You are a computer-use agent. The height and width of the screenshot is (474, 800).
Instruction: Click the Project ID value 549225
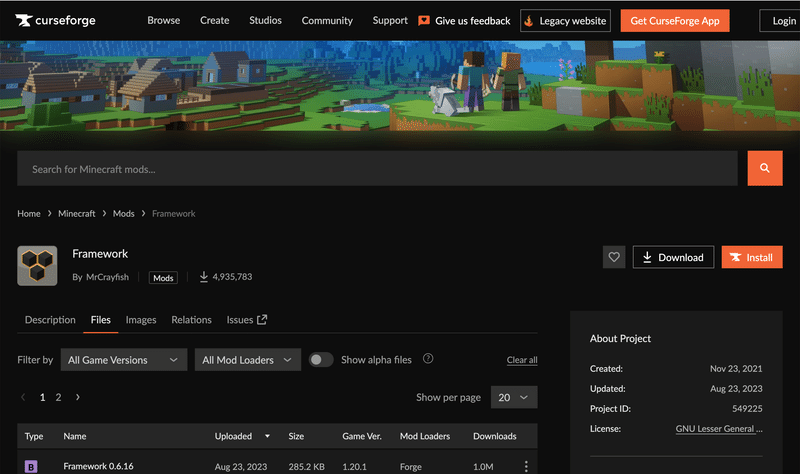747,409
